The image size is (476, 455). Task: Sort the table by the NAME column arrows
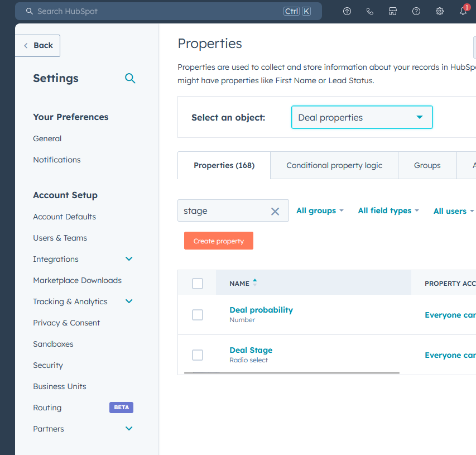(255, 283)
